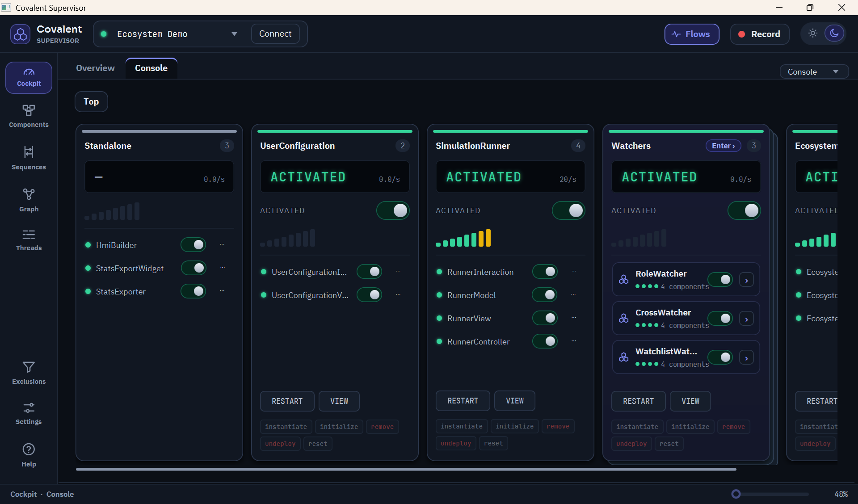
Task: Toggle the RunnerModel switch
Action: tap(545, 294)
